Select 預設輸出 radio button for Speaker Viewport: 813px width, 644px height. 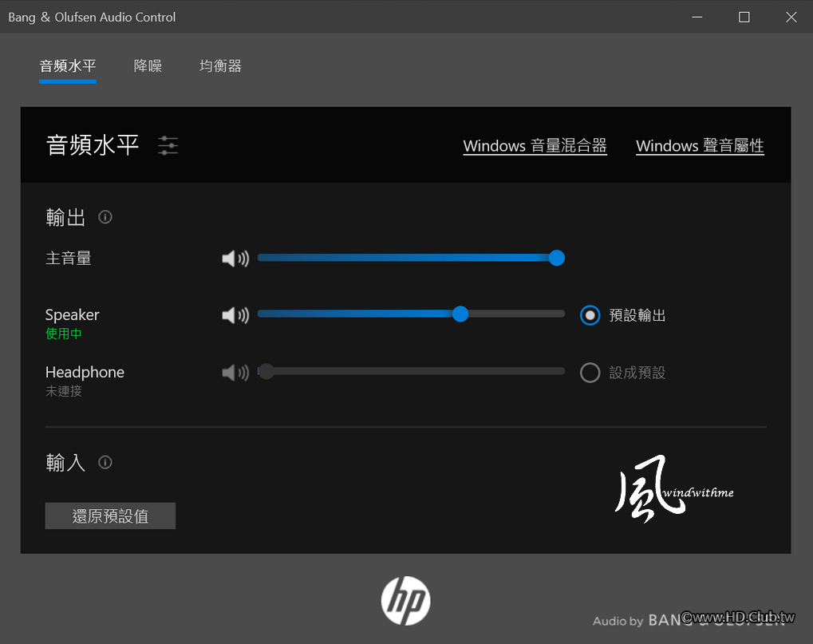(590, 315)
